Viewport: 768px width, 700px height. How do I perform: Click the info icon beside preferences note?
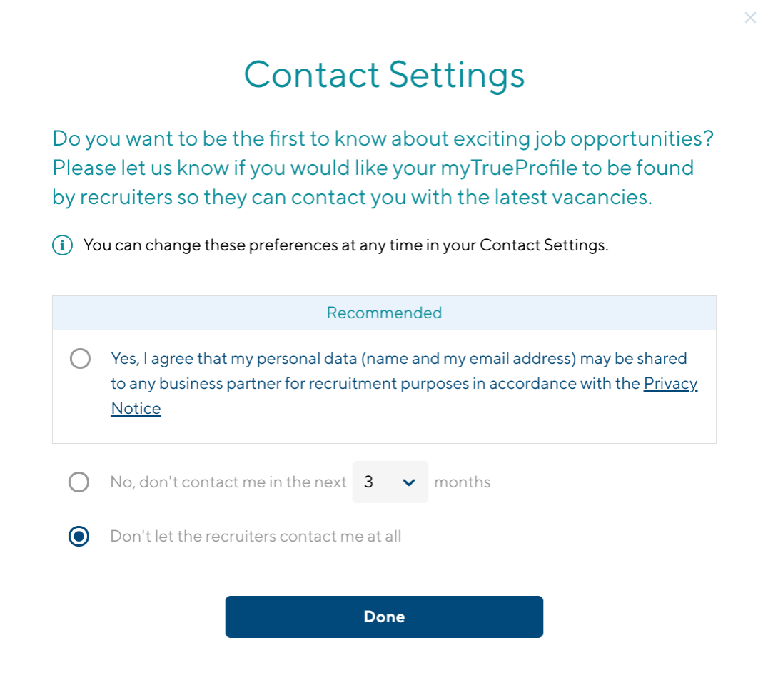[x=63, y=246]
